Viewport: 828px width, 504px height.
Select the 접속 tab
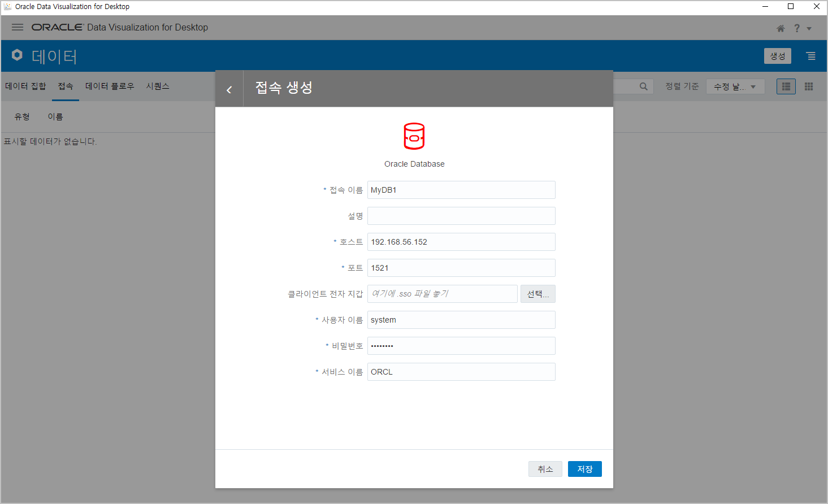[x=66, y=86]
